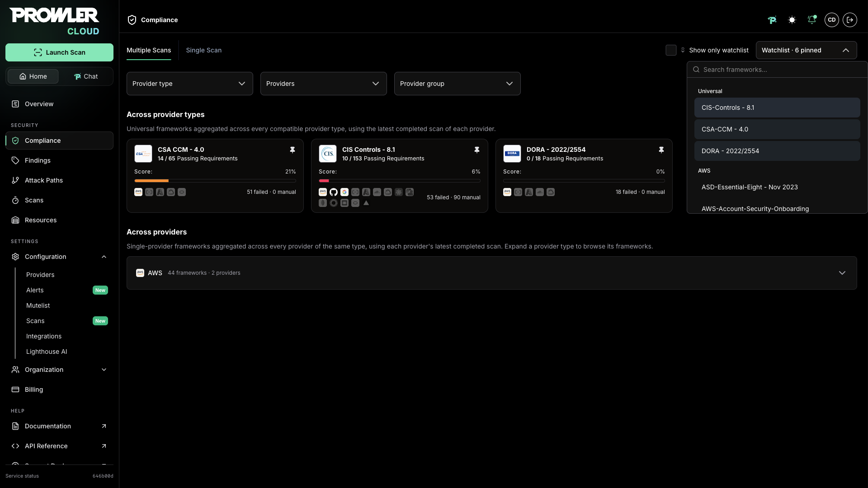Open notifications bell in header
868x488 pixels.
[x=812, y=20]
